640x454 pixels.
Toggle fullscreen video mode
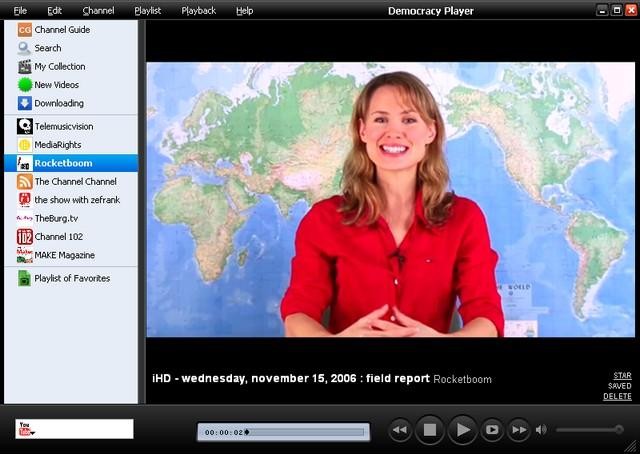coord(492,430)
